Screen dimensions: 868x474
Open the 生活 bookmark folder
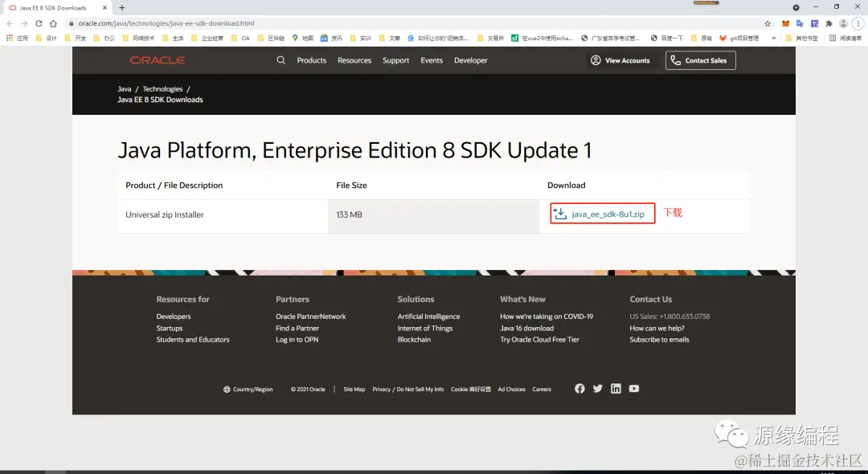(x=173, y=39)
